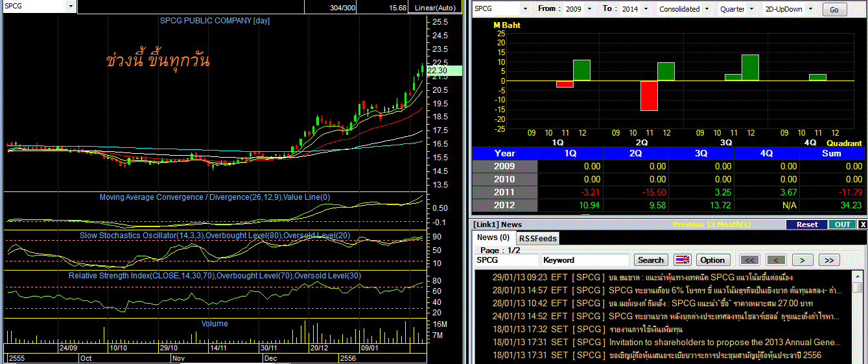Click the red 2Q 2011 loss bar
868x364 pixels.
pos(650,95)
